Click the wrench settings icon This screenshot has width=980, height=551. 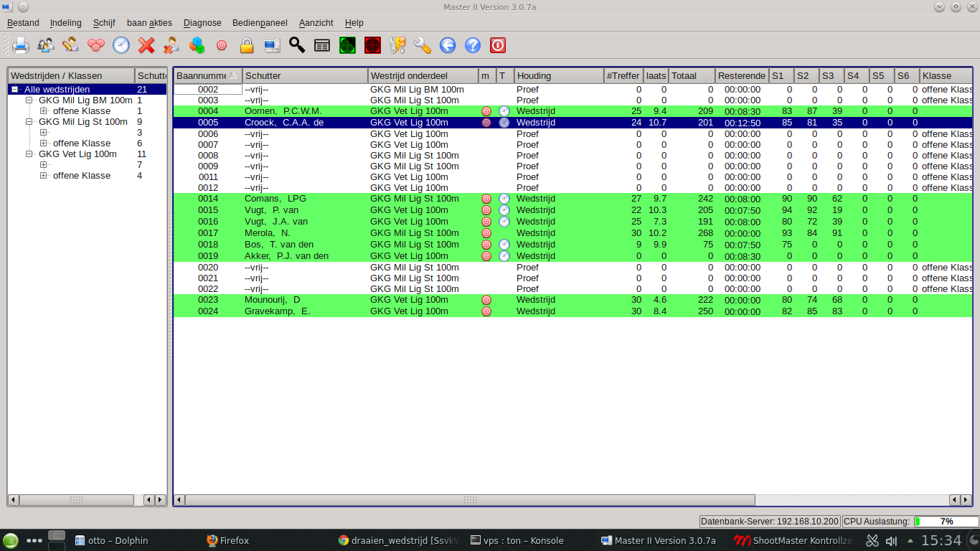coord(423,45)
